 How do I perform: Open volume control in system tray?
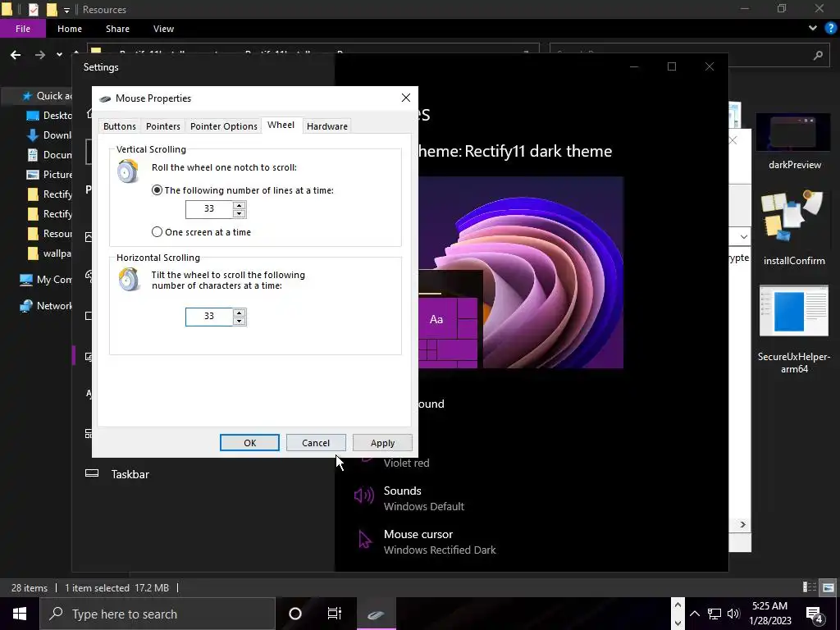point(733,614)
